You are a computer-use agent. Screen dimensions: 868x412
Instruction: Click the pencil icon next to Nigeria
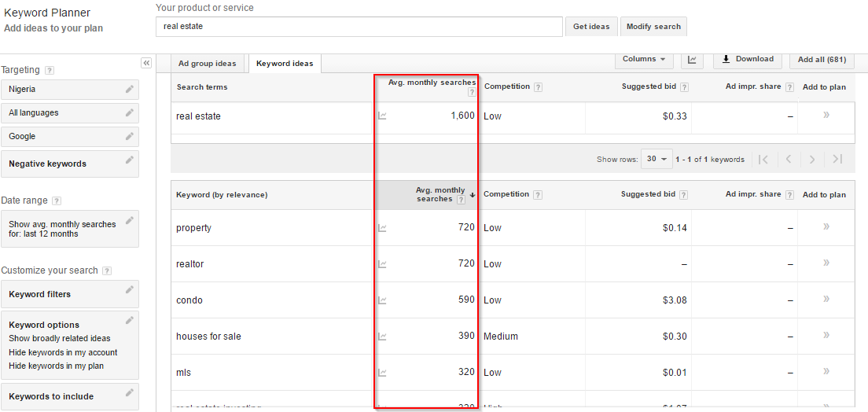point(129,89)
